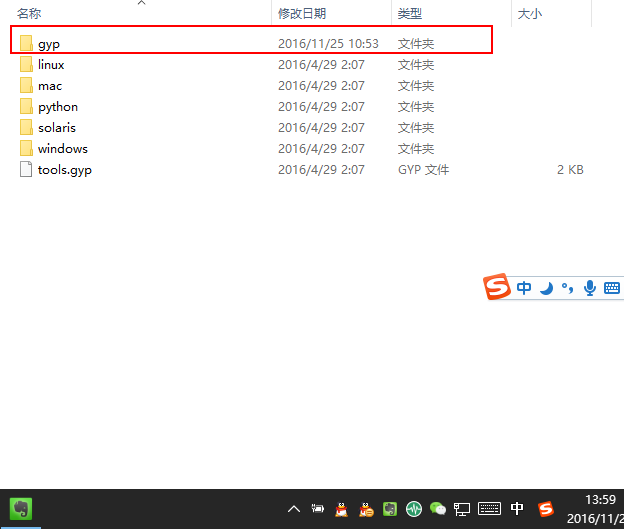
Task: Select the solaris folder icon
Action: (x=26, y=127)
